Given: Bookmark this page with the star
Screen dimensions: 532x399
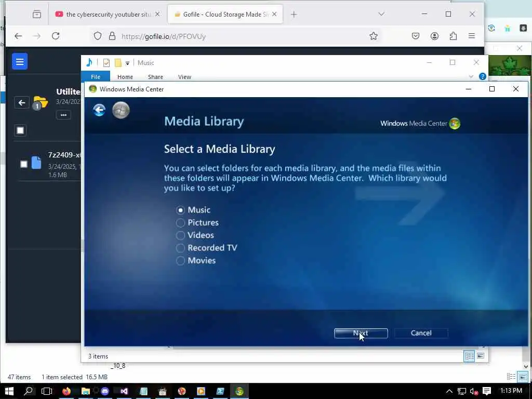Looking at the screenshot, I should click(x=373, y=36).
